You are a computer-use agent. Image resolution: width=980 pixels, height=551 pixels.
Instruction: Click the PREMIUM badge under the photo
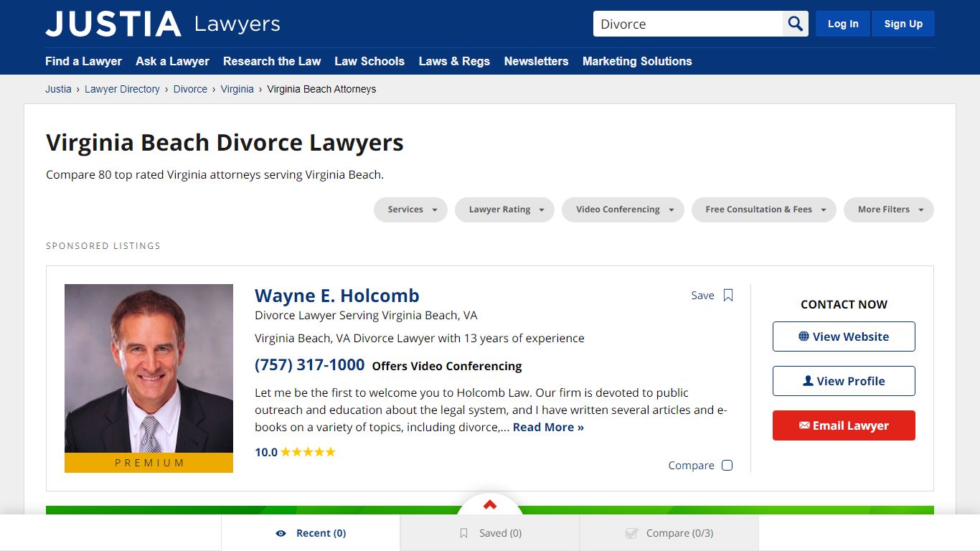[149, 463]
